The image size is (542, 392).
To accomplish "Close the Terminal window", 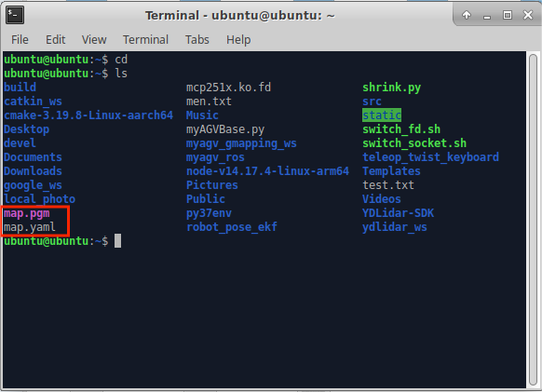I will [528, 15].
